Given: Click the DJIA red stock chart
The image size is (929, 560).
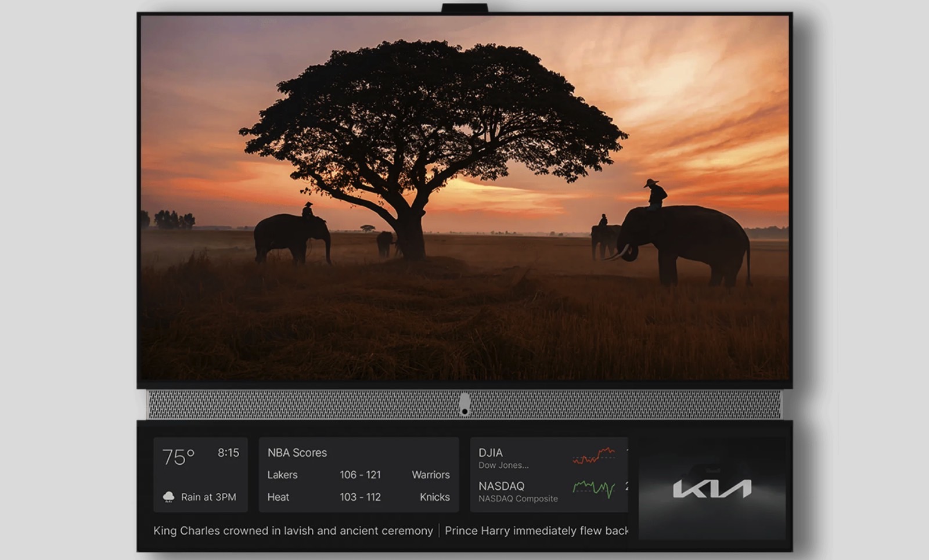Looking at the screenshot, I should (x=593, y=456).
